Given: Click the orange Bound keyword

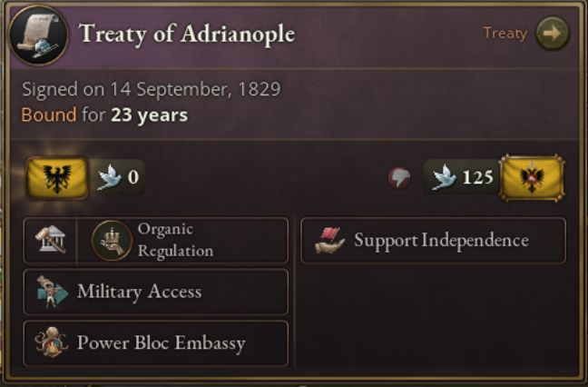Looking at the screenshot, I should click(48, 115).
